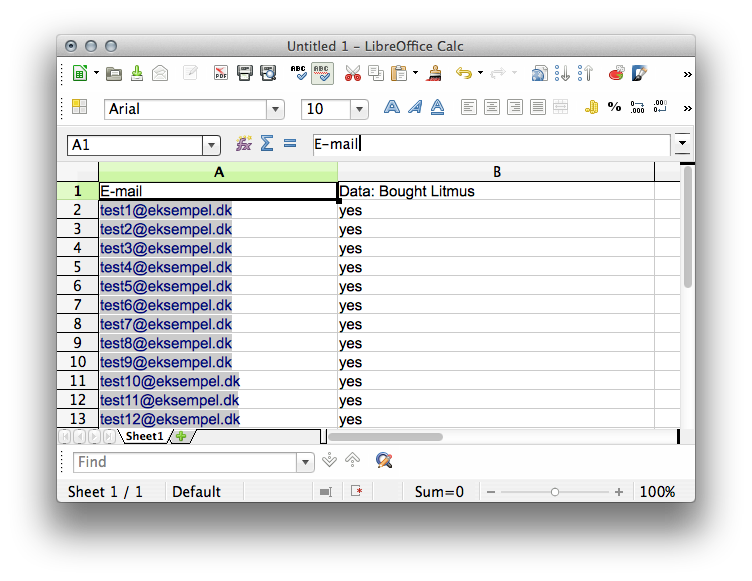The image size is (752, 581).
Task: Apply currency number format
Action: (591, 107)
